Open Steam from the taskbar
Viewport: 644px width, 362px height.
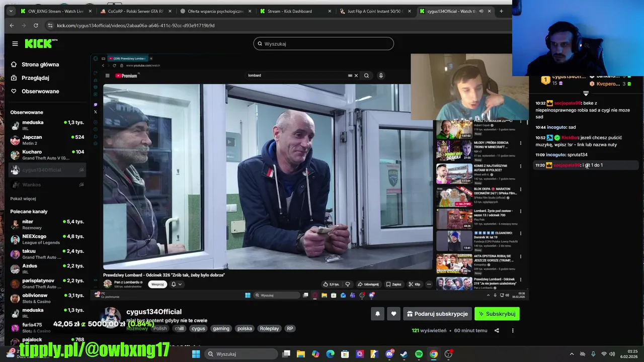pos(404,354)
